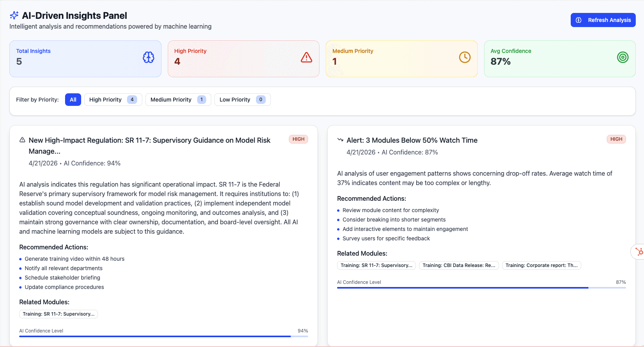Filter insights by Medium Priority
644x347 pixels.
pyautogui.click(x=178, y=100)
